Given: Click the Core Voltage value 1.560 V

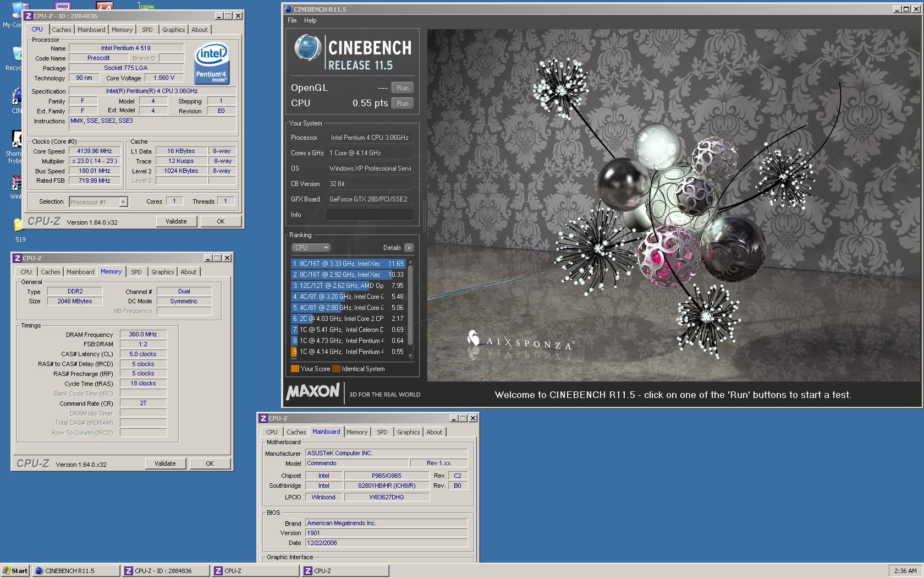Looking at the screenshot, I should (x=164, y=78).
